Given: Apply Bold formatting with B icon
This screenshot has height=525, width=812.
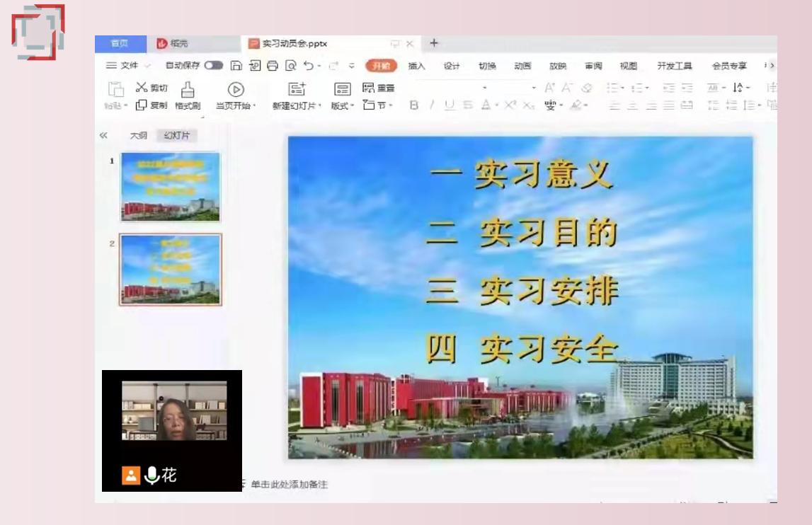Looking at the screenshot, I should point(413,105).
